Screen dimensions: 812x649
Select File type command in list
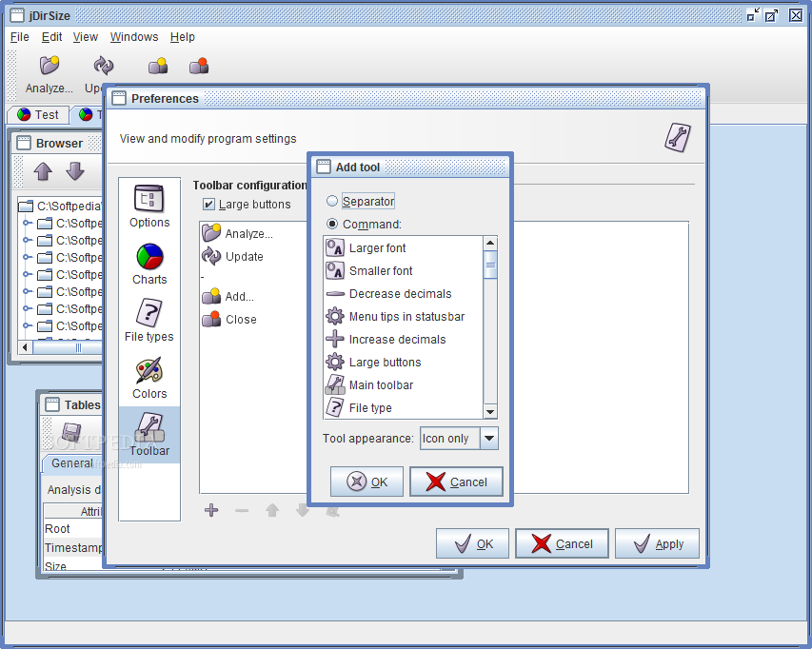(x=403, y=407)
